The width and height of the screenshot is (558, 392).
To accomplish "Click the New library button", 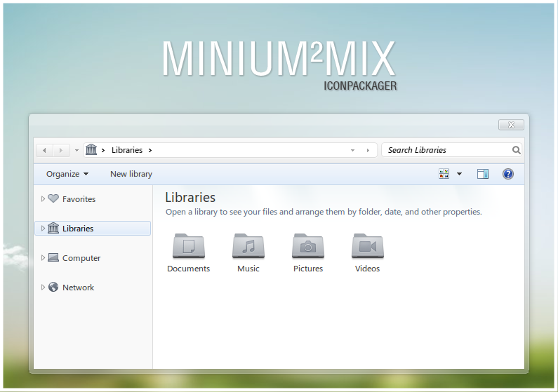I will pos(131,174).
